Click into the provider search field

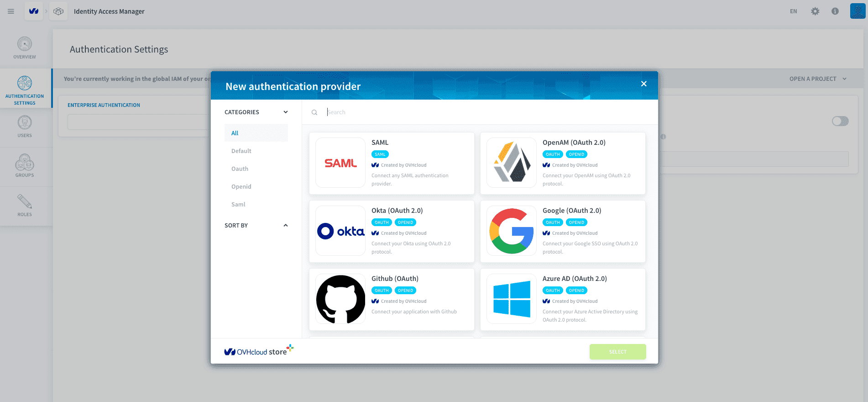pos(488,112)
